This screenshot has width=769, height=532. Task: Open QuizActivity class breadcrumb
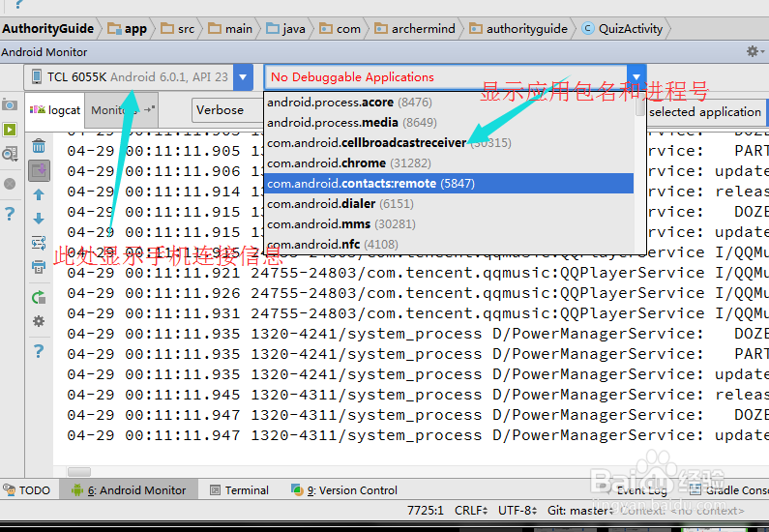tap(623, 28)
